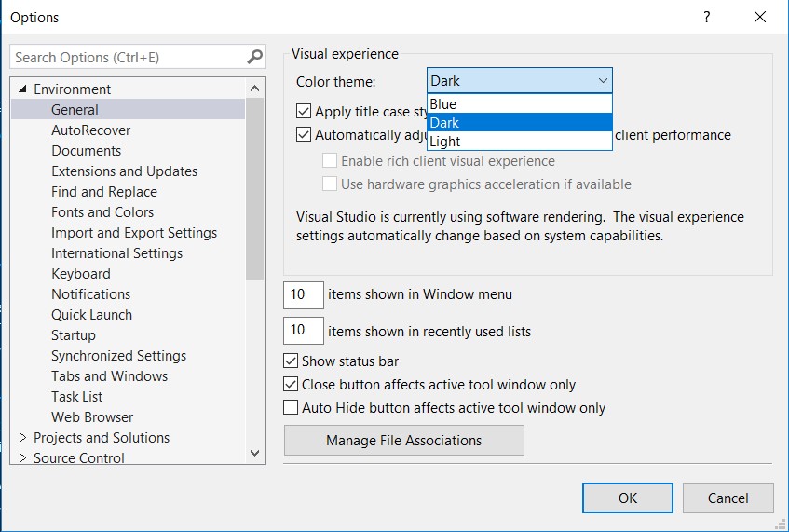Image resolution: width=789 pixels, height=532 pixels.
Task: Enable Auto Hide button affects active window
Action: point(291,407)
